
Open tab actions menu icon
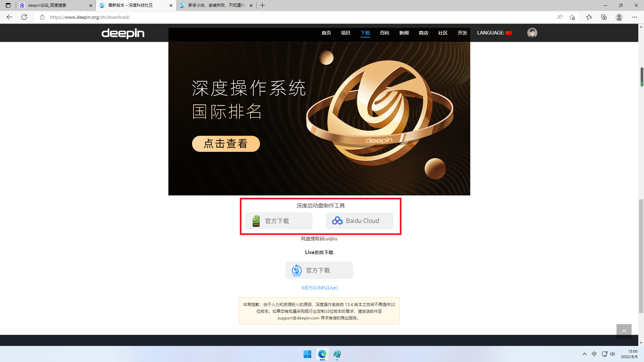click(8, 5)
